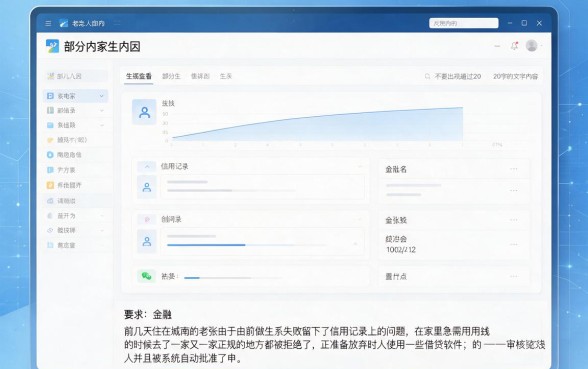Click the blue circle icon in the sidebar
Viewport: 588px width, 369px height.
[50, 154]
